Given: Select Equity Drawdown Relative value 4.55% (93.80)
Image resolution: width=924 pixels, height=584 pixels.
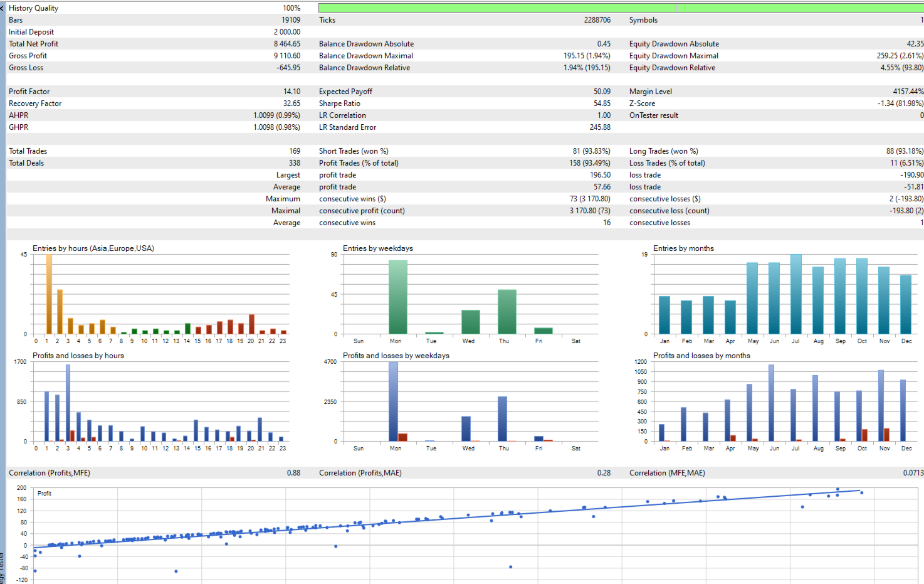Looking at the screenshot, I should click(902, 68).
